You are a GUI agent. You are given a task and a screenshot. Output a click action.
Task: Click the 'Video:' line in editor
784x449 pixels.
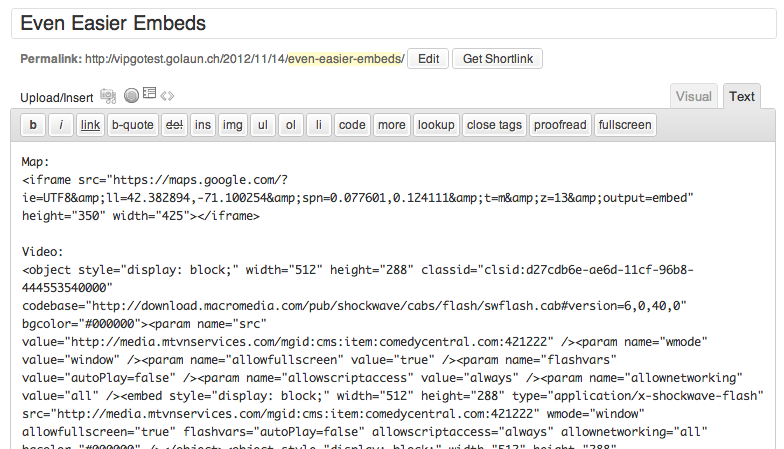pos(42,252)
